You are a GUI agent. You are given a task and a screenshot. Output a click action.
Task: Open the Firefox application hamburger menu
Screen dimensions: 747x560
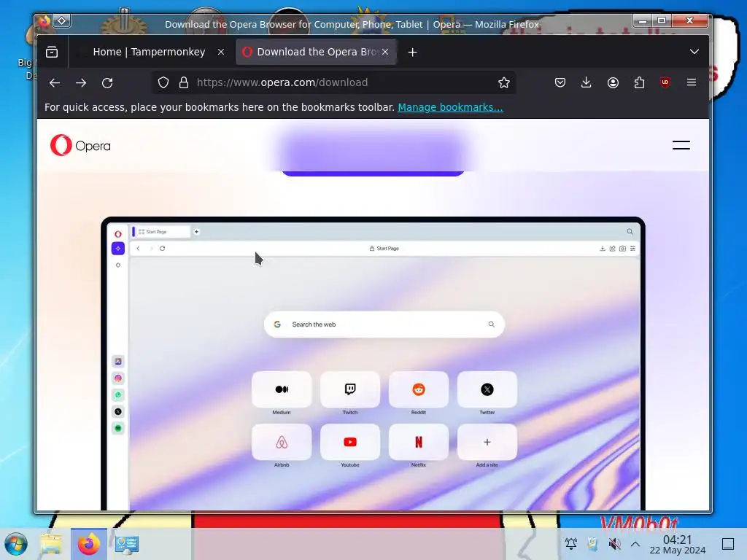[x=692, y=82]
